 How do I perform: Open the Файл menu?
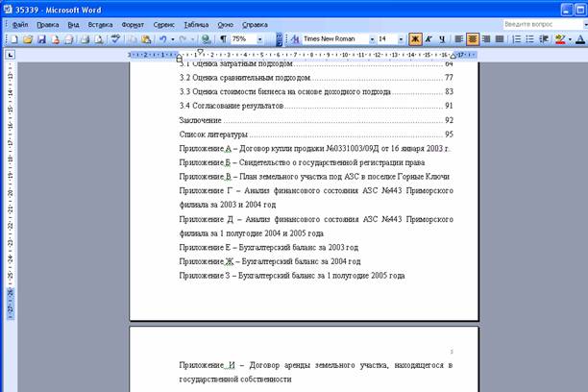tap(20, 25)
